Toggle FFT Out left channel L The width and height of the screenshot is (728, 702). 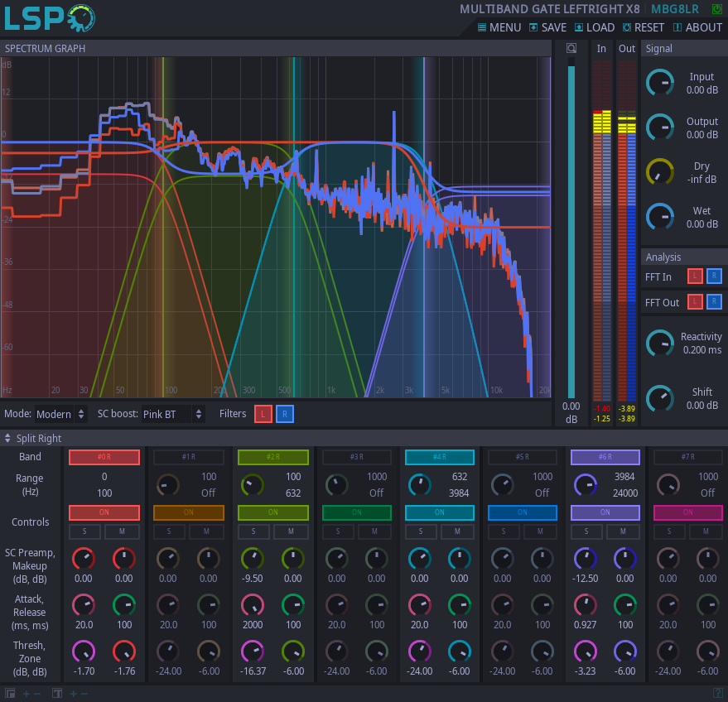coord(695,302)
